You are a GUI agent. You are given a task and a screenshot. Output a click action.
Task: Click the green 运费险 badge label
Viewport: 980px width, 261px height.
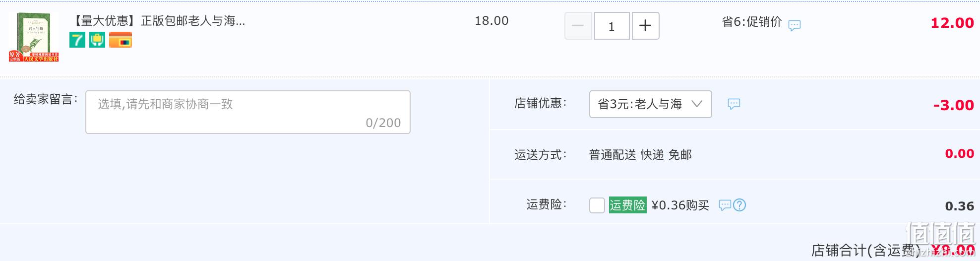(x=627, y=205)
